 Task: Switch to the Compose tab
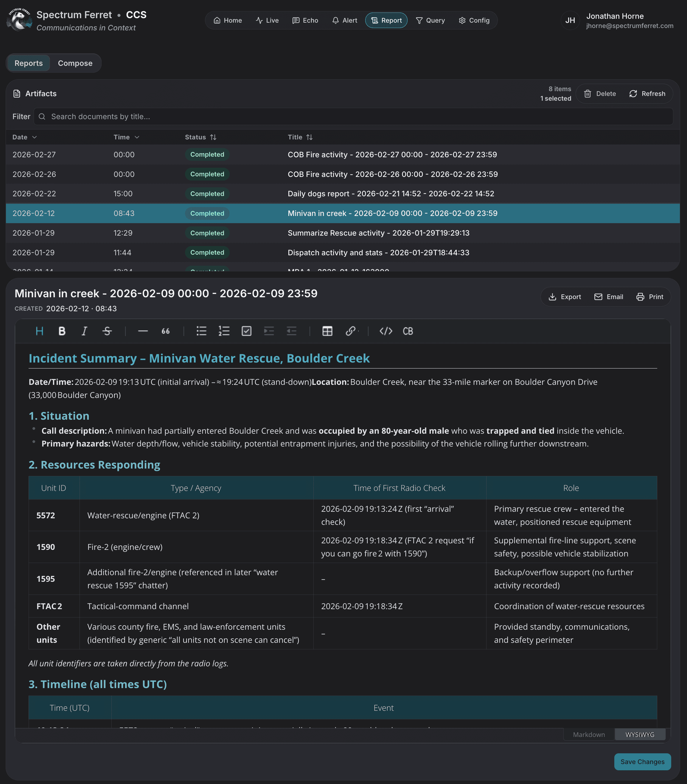(x=75, y=63)
